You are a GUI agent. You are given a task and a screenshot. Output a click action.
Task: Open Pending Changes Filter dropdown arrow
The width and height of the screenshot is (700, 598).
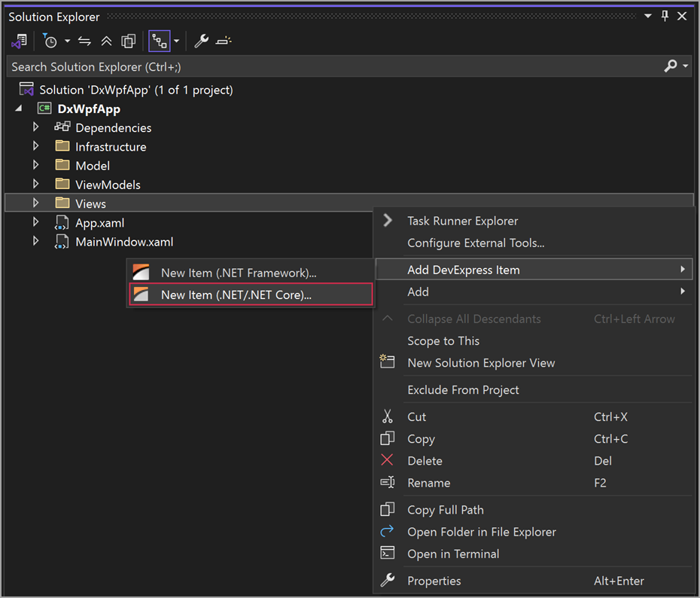[x=68, y=41]
